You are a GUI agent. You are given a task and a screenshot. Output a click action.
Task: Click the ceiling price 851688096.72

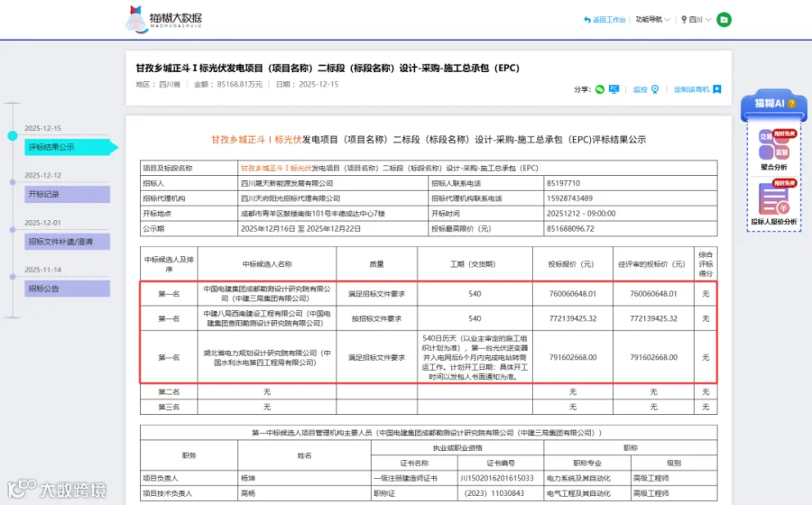pos(571,228)
